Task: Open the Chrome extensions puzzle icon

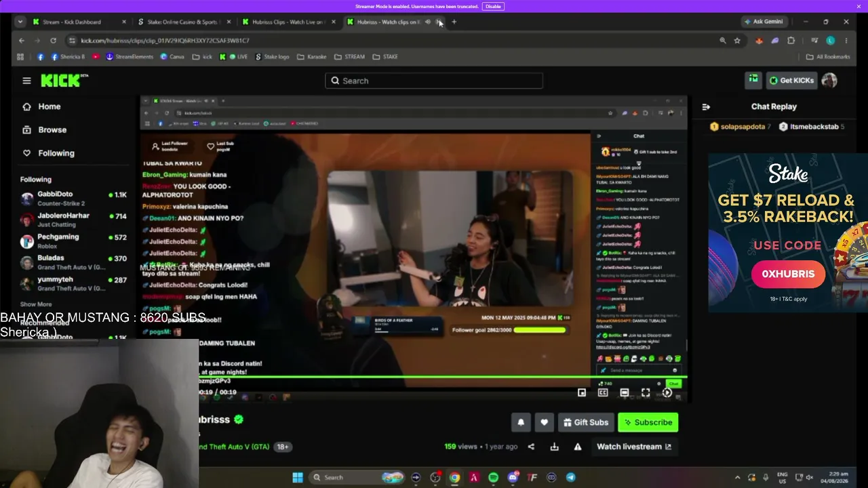Action: [x=791, y=41]
